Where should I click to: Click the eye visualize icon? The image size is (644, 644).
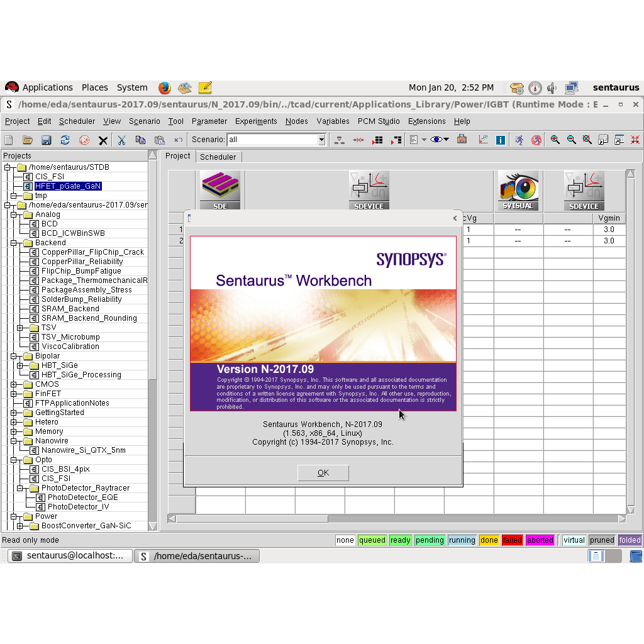(x=436, y=140)
